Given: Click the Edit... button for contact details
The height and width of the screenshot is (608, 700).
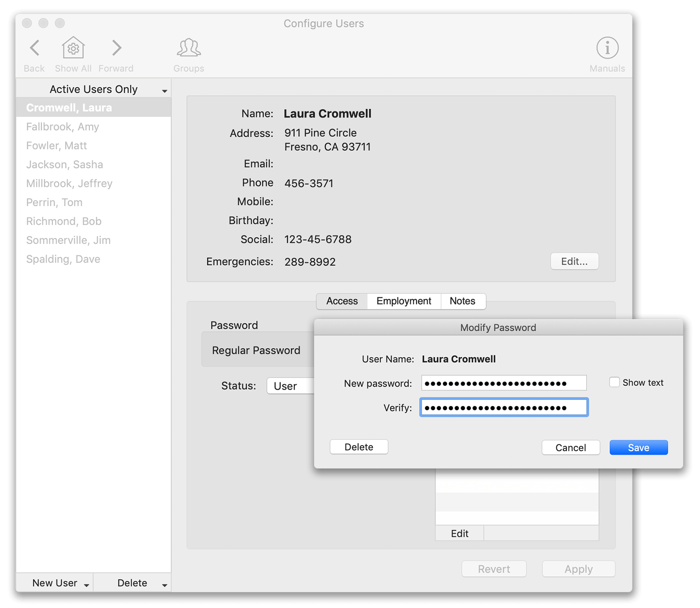Looking at the screenshot, I should pyautogui.click(x=574, y=262).
